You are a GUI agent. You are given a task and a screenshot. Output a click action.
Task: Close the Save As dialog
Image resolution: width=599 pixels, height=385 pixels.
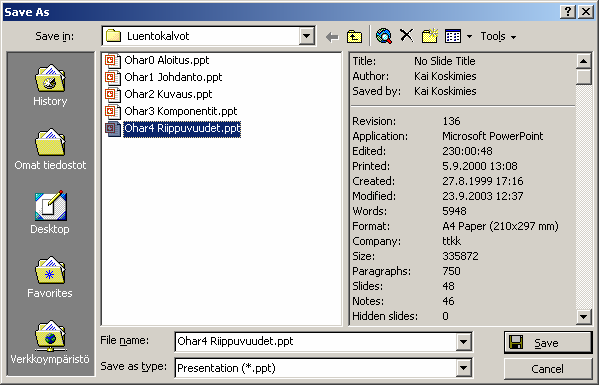tap(585, 12)
